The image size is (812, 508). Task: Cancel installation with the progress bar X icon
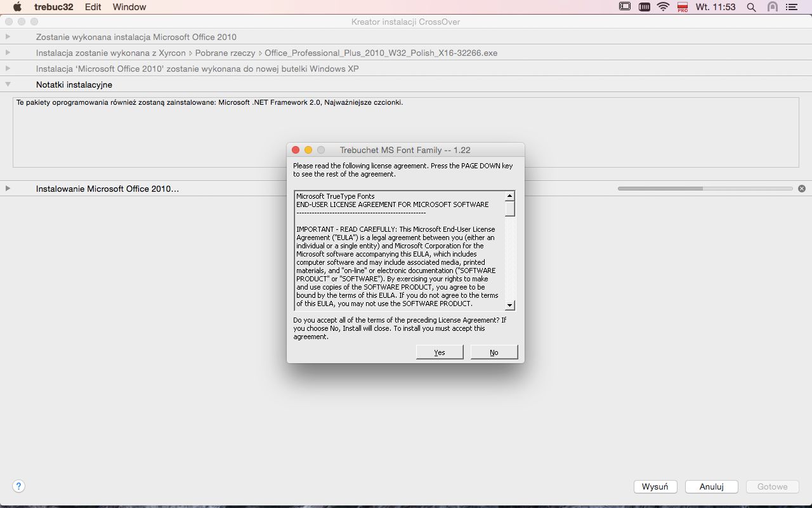coord(802,189)
